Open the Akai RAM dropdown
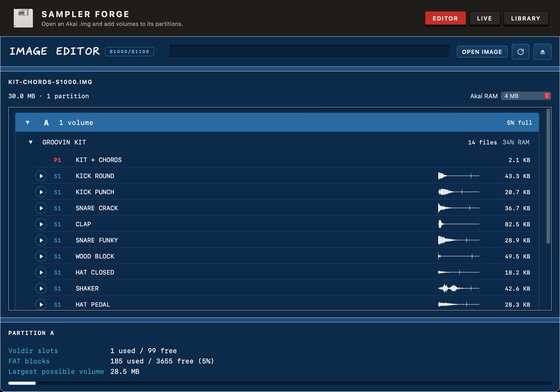The image size is (560, 392). 526,96
